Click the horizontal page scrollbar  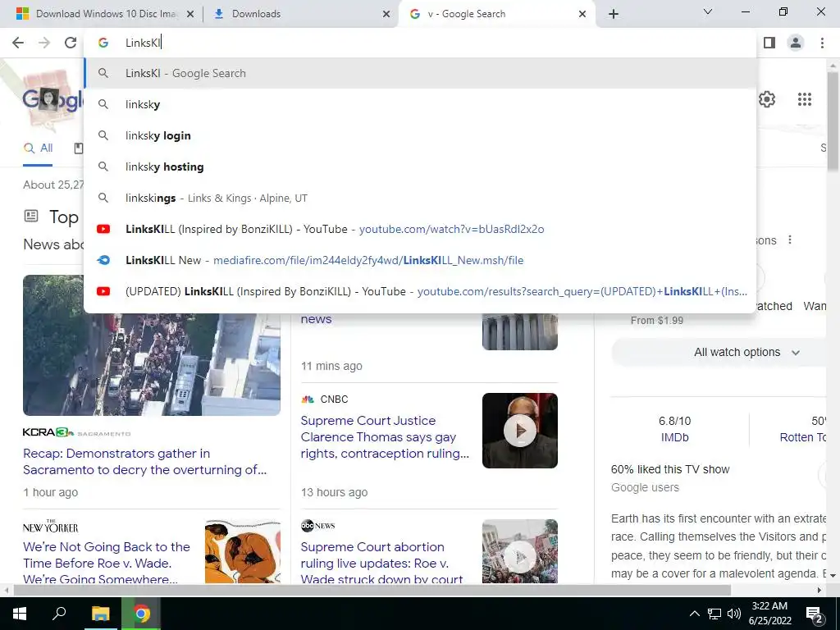[372, 591]
